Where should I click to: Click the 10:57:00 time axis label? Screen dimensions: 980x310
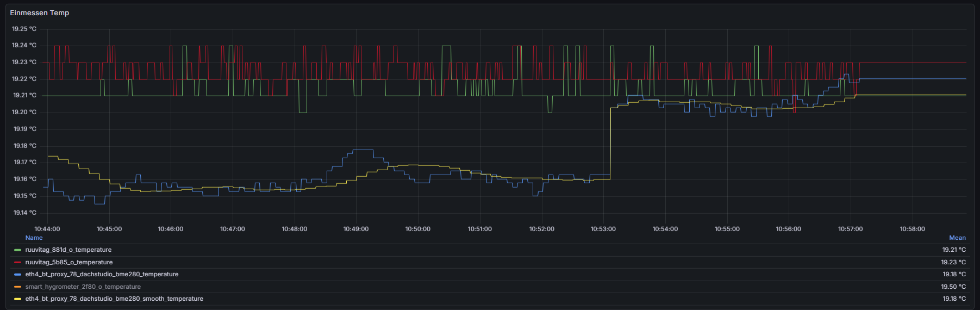[x=850, y=229]
